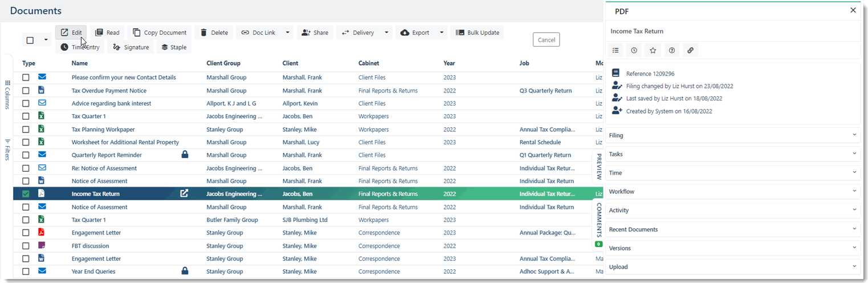The height and width of the screenshot is (283, 868).
Task: Expand the Time section
Action: 733,173
